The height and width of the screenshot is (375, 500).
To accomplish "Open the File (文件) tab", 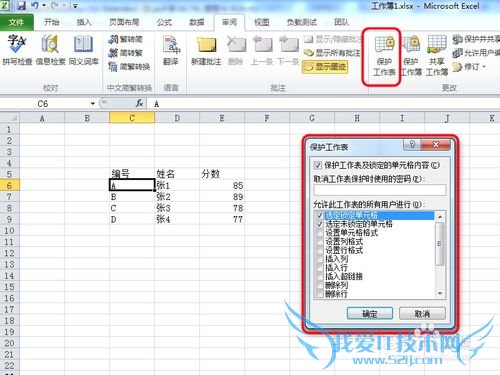I will point(16,22).
